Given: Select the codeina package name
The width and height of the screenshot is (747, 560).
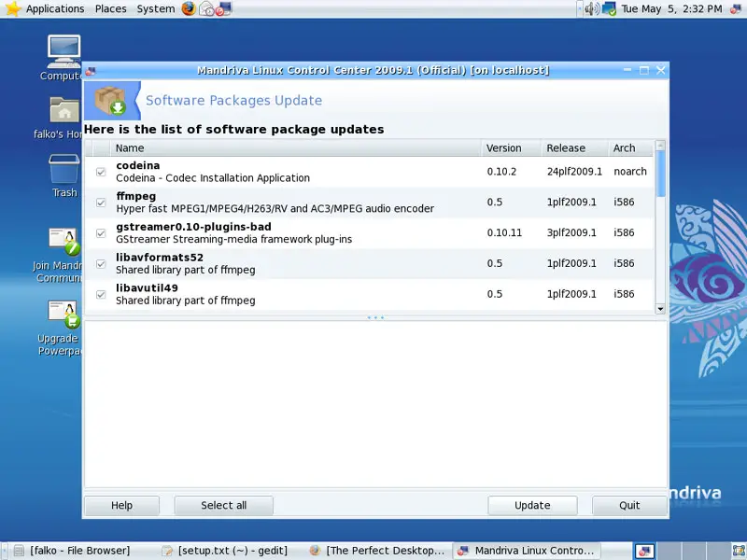Looking at the screenshot, I should (x=138, y=165).
